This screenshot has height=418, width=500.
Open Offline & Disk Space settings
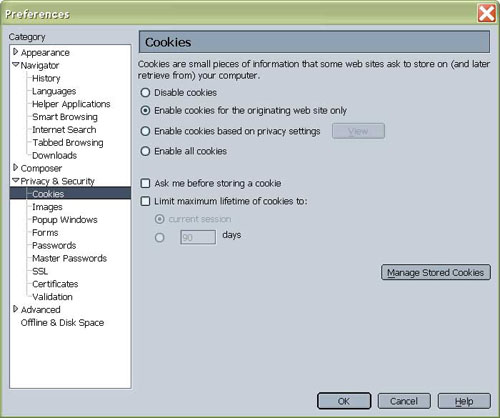pos(62,323)
